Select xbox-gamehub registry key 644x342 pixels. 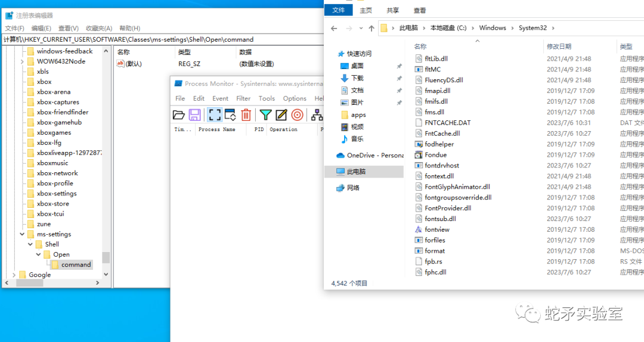click(59, 122)
